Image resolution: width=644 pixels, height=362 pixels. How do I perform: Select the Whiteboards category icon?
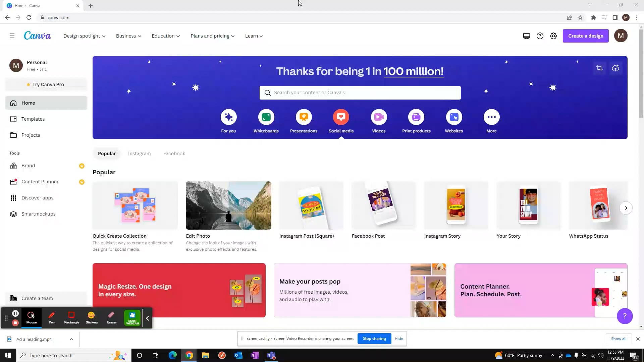[266, 117]
